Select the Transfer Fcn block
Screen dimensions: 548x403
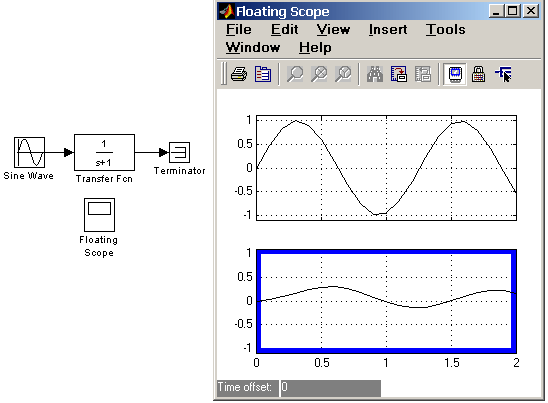coord(104,152)
